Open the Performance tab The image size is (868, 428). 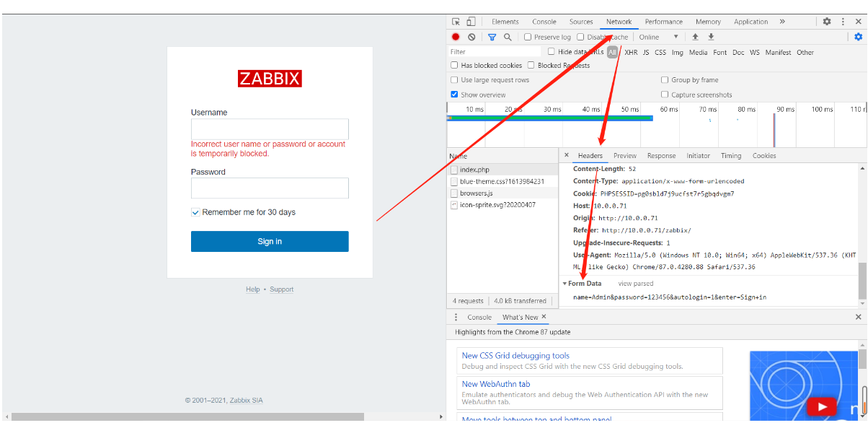pyautogui.click(x=664, y=22)
